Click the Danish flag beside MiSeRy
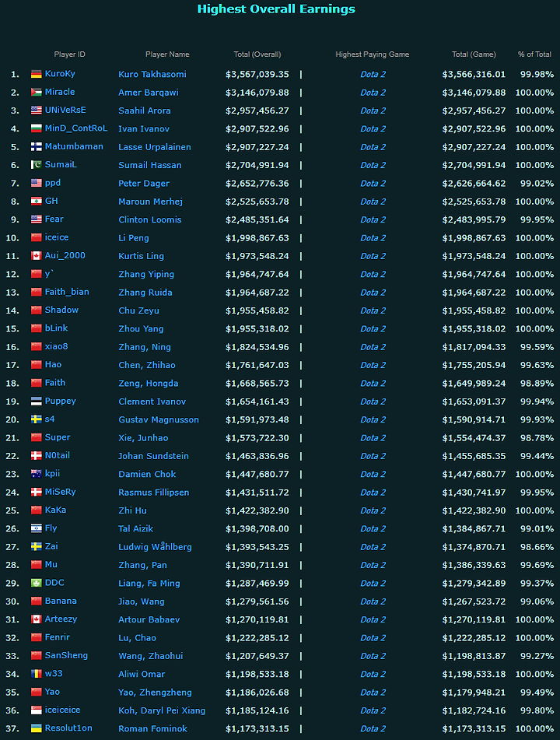The height and width of the screenshot is (740, 560). coord(37,492)
